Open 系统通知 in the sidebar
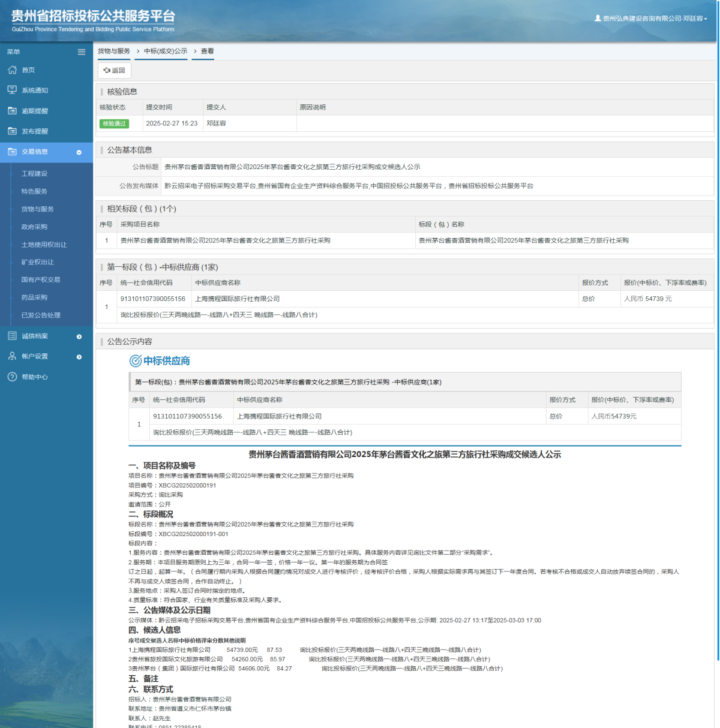This screenshot has height=728, width=720. 35,91
